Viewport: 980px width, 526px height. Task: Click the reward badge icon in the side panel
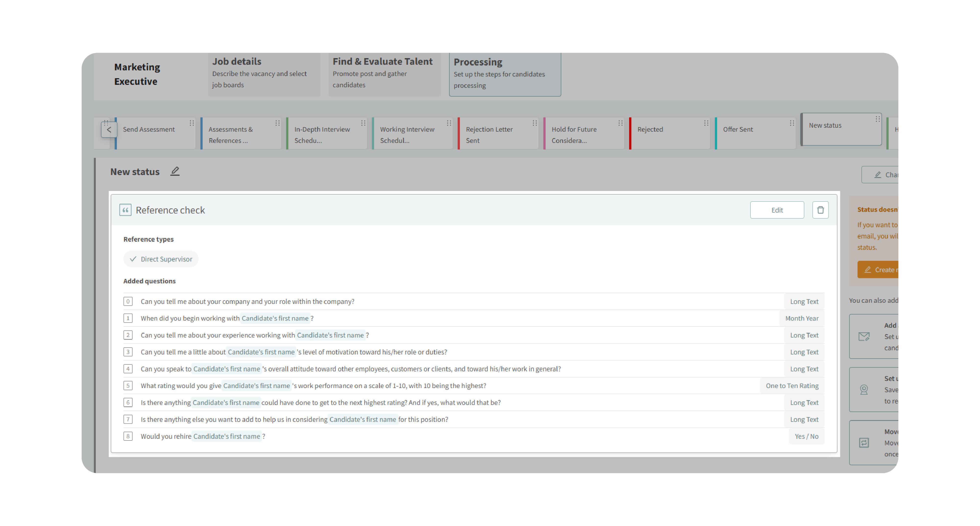[x=864, y=389]
